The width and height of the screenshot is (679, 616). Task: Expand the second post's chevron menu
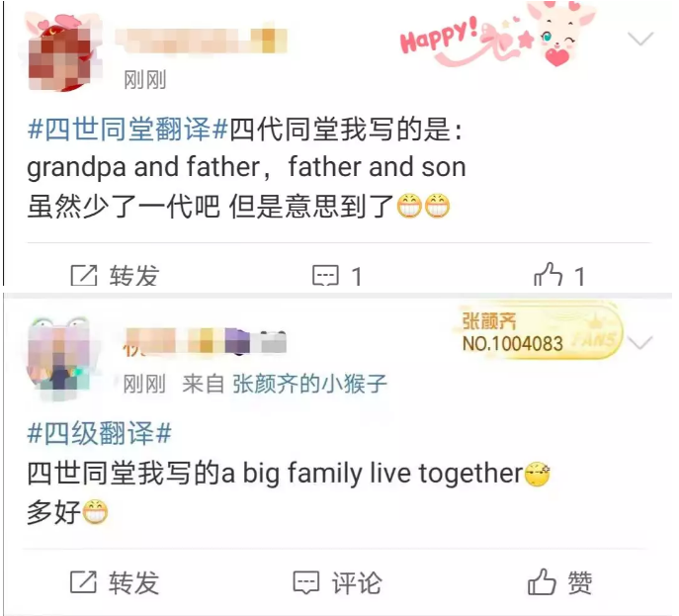[640, 343]
